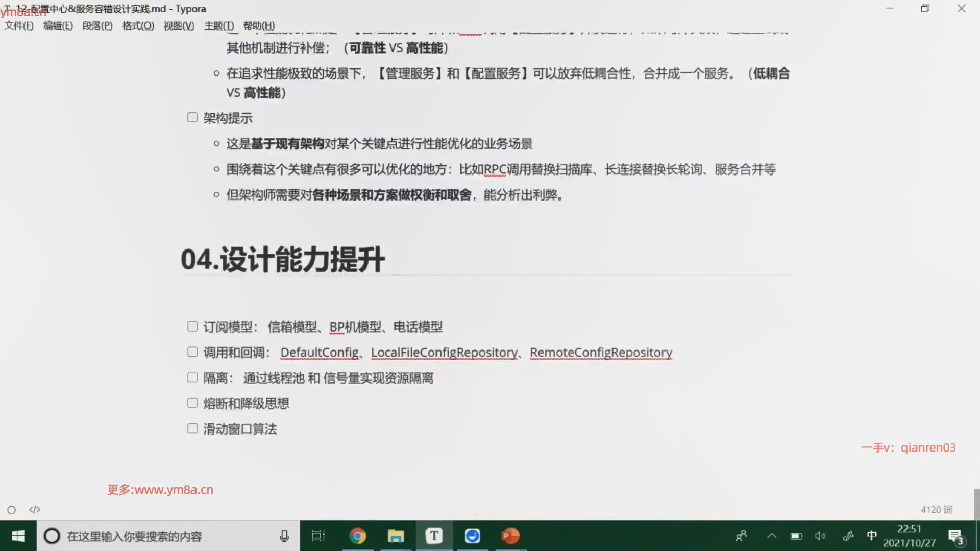Open the 主题(T) menu
Screen dimensions: 980x551
[218, 26]
